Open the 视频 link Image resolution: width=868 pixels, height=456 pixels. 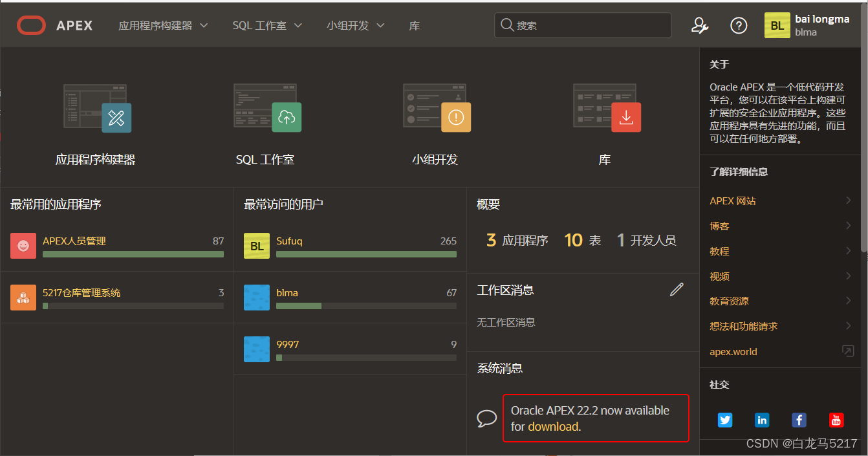pyautogui.click(x=719, y=276)
